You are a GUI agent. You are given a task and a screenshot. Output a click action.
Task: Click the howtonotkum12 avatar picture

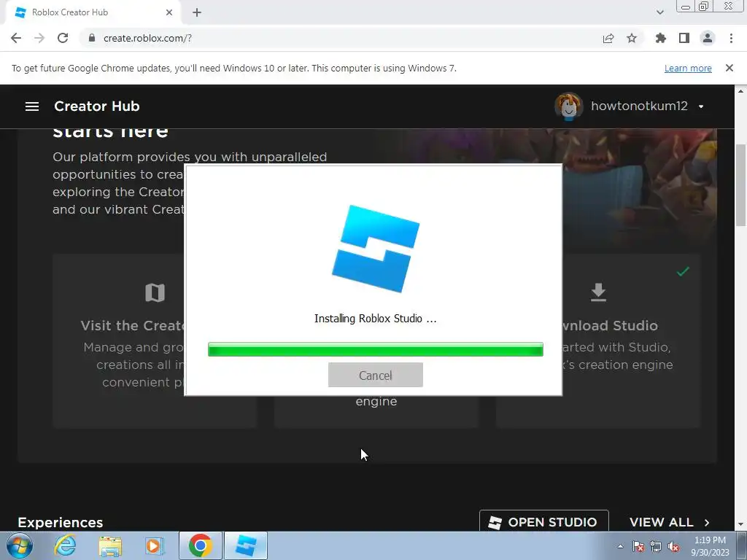click(568, 106)
